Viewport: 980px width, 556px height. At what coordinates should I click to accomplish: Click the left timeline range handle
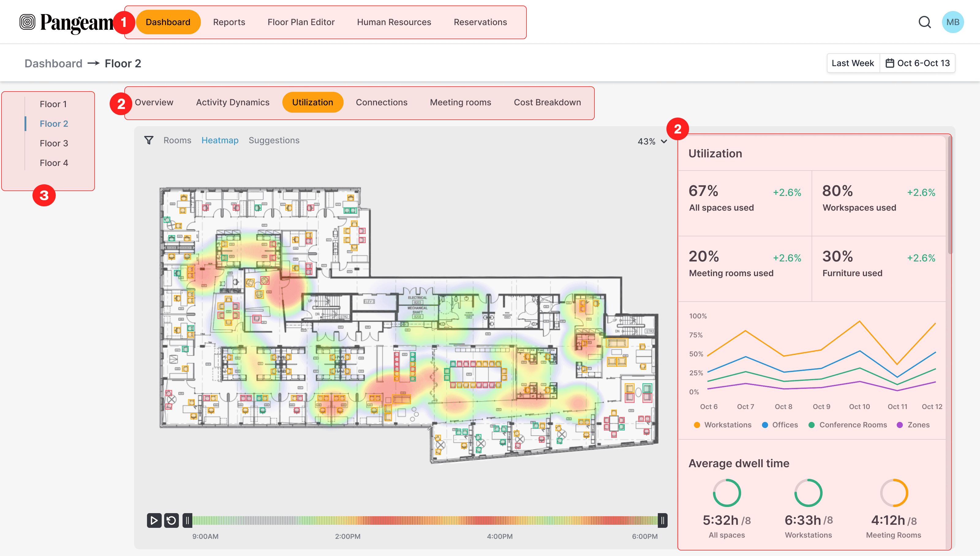coord(187,520)
